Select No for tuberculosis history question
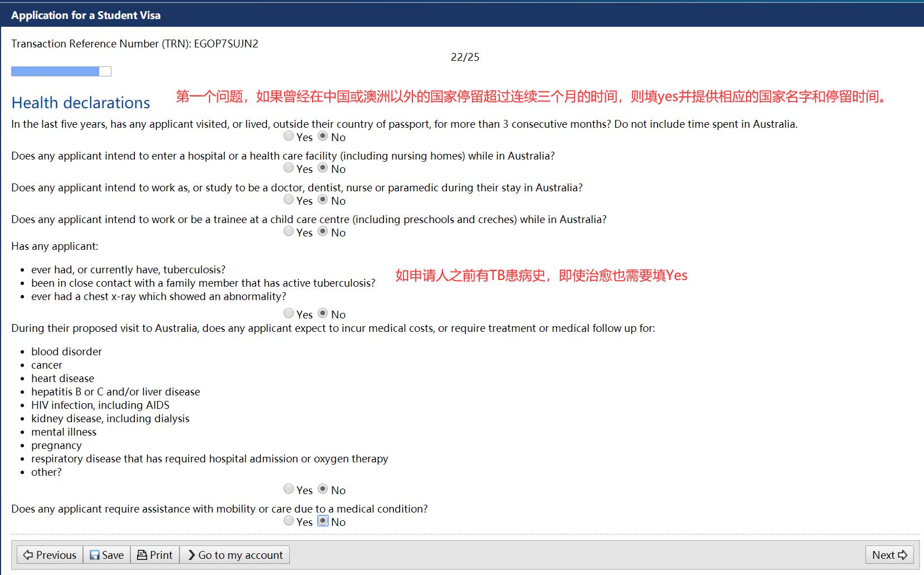924x575 pixels. coord(323,313)
